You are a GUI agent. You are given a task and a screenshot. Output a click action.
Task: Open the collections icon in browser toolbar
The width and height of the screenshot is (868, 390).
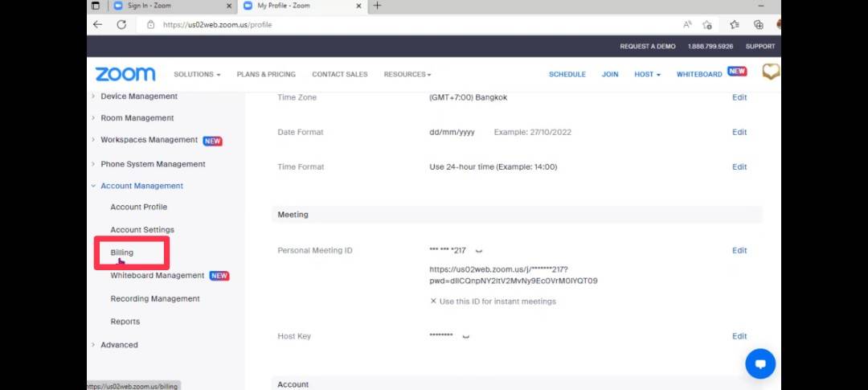tap(759, 24)
